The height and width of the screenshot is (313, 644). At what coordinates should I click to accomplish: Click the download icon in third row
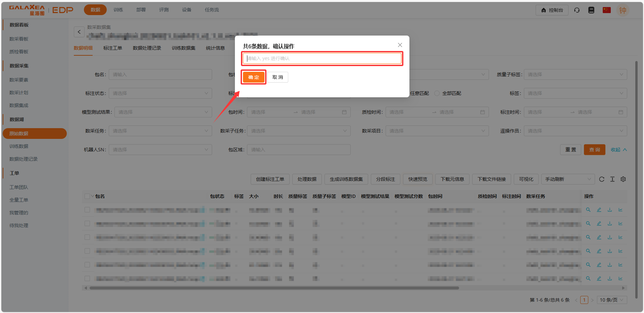610,237
